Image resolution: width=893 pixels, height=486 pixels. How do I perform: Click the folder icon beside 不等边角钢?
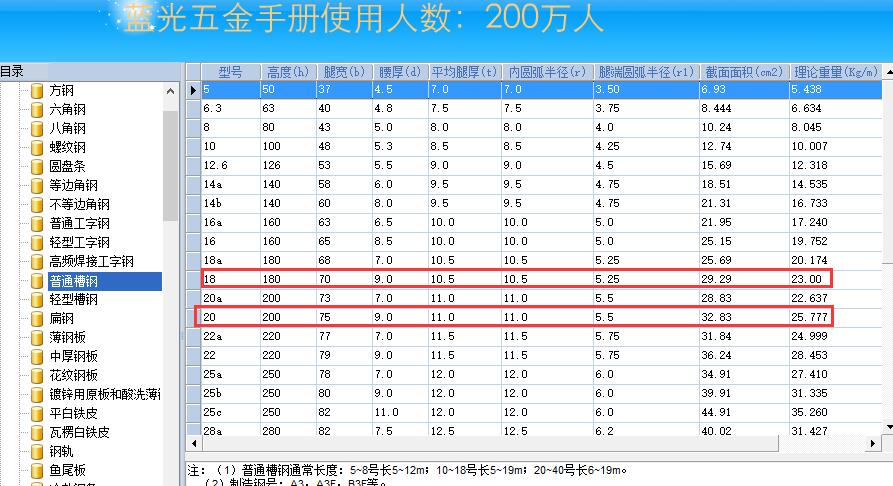point(37,205)
